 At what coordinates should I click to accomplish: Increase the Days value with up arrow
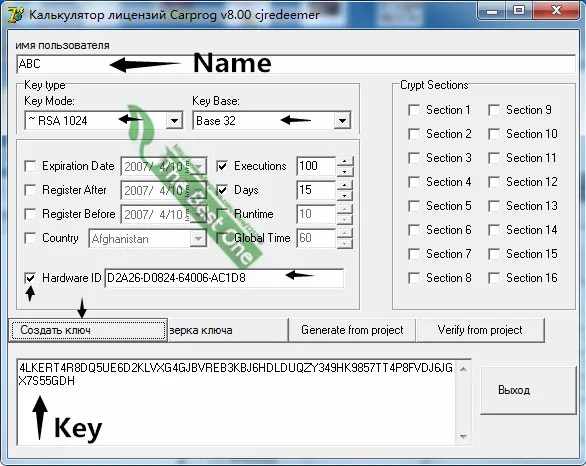point(345,185)
